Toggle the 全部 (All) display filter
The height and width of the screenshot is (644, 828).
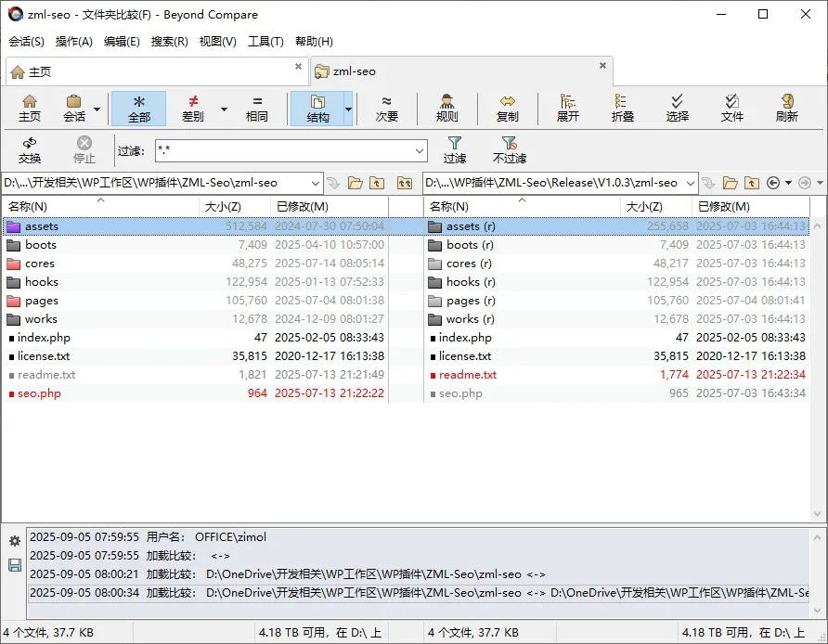tap(139, 109)
